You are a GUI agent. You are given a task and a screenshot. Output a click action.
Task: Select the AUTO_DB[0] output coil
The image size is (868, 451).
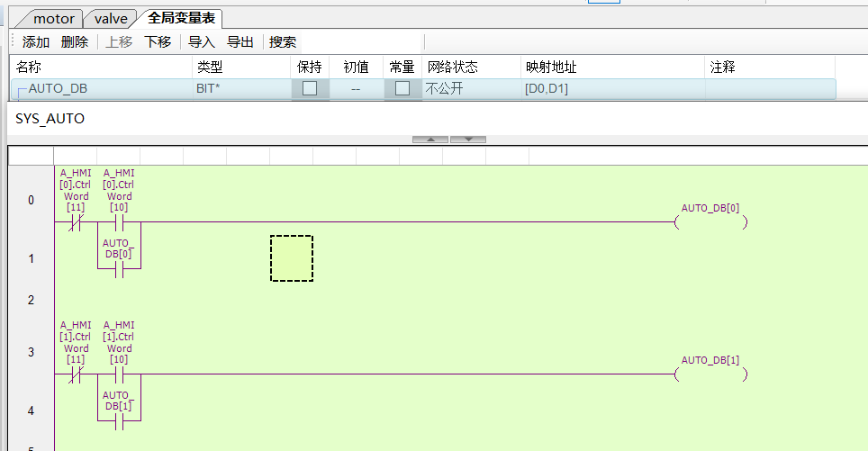tap(710, 222)
